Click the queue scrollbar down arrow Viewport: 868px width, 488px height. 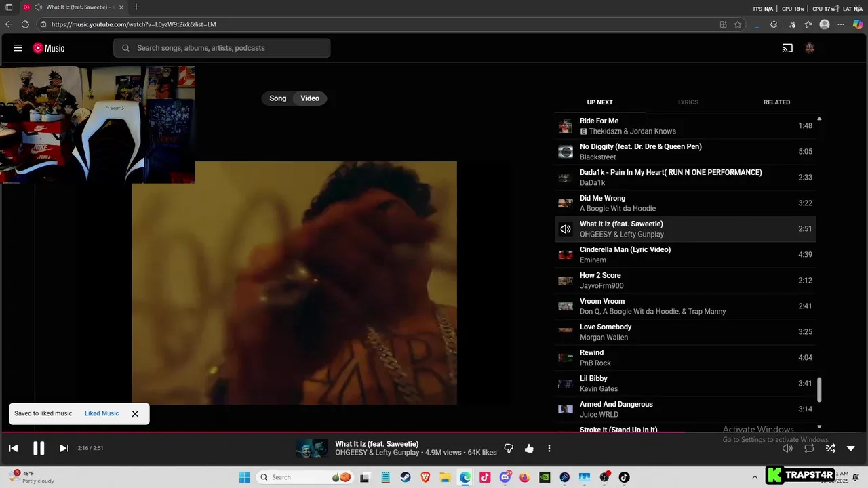[x=819, y=426]
